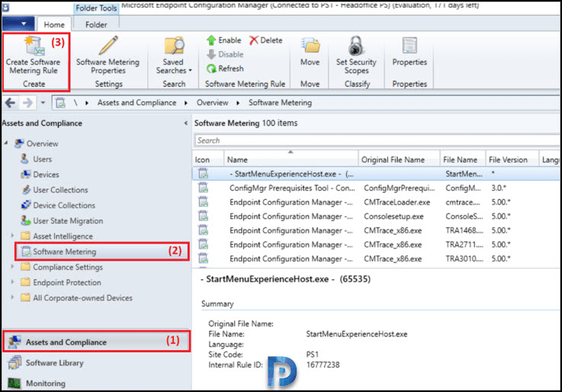This screenshot has width=562, height=392.
Task: Click the Refresh icon in ribbon
Action: (211, 69)
